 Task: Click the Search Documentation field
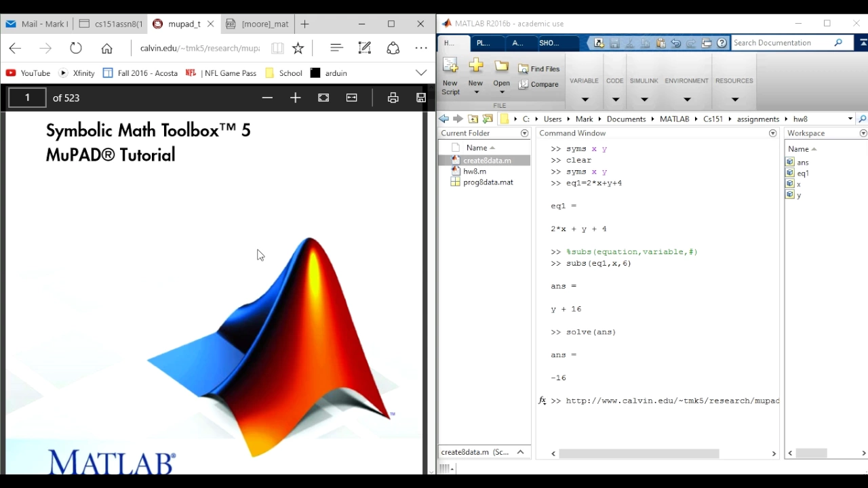coord(783,43)
